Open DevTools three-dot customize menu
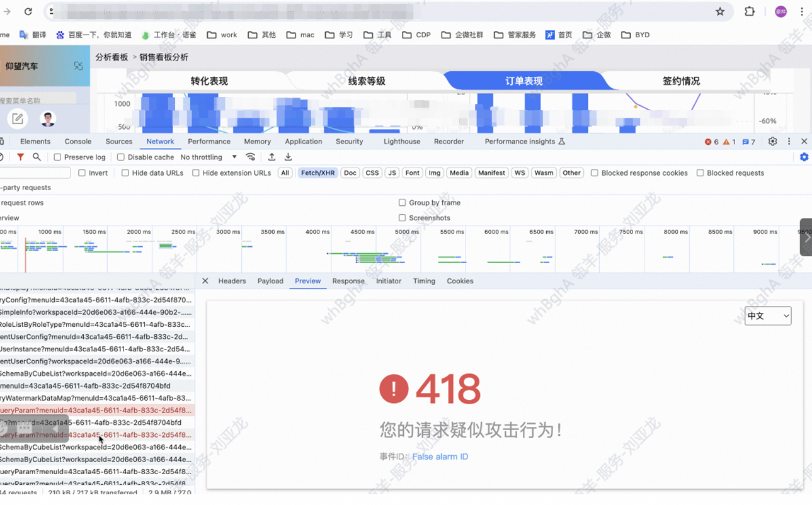Viewport: 812px width, 505px height. click(x=789, y=142)
